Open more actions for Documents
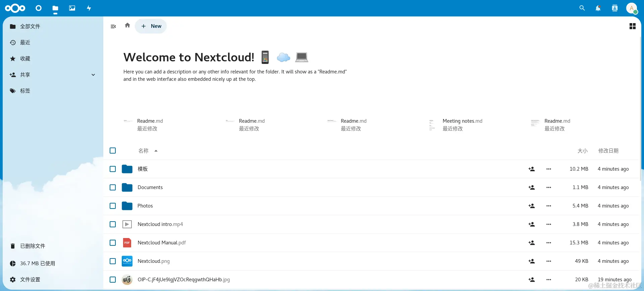The width and height of the screenshot is (644, 291). tap(549, 187)
